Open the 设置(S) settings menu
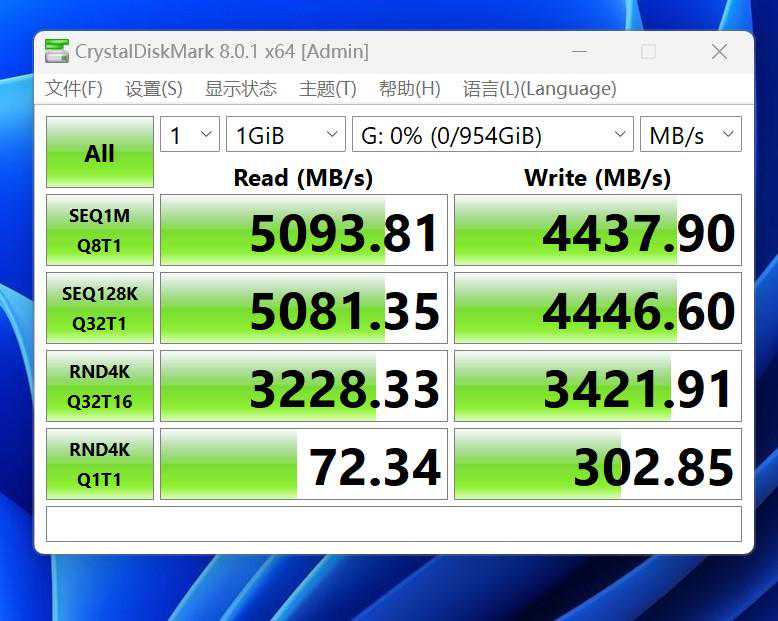The width and height of the screenshot is (778, 621). tap(153, 89)
